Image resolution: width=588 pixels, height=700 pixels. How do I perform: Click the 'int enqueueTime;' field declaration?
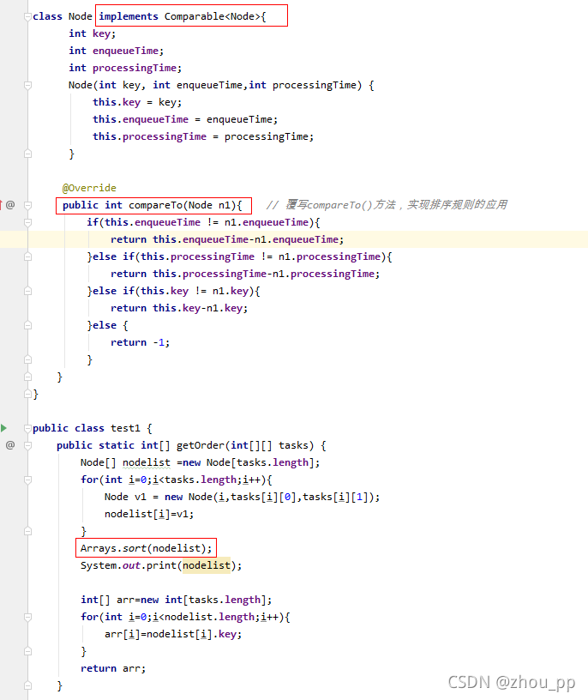pos(116,51)
